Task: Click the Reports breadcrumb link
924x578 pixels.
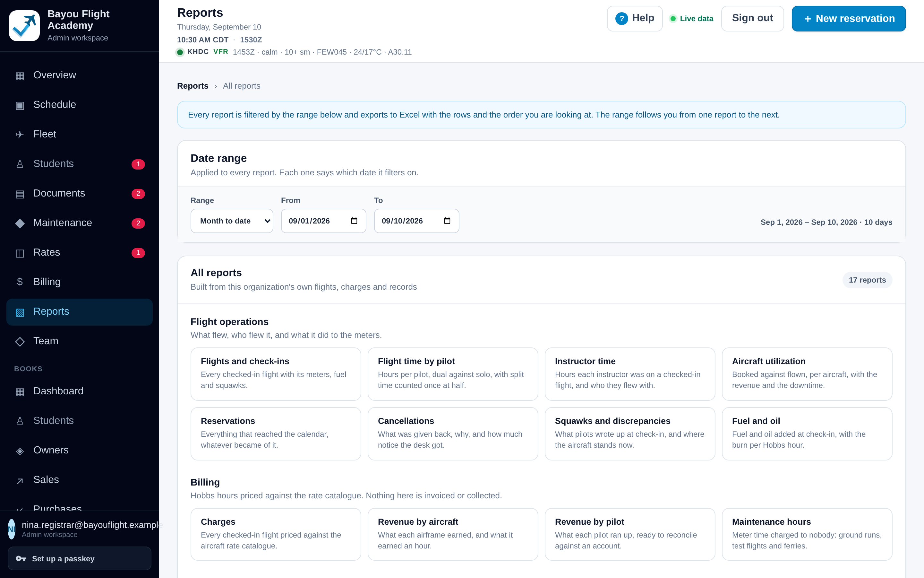Action: (x=193, y=86)
